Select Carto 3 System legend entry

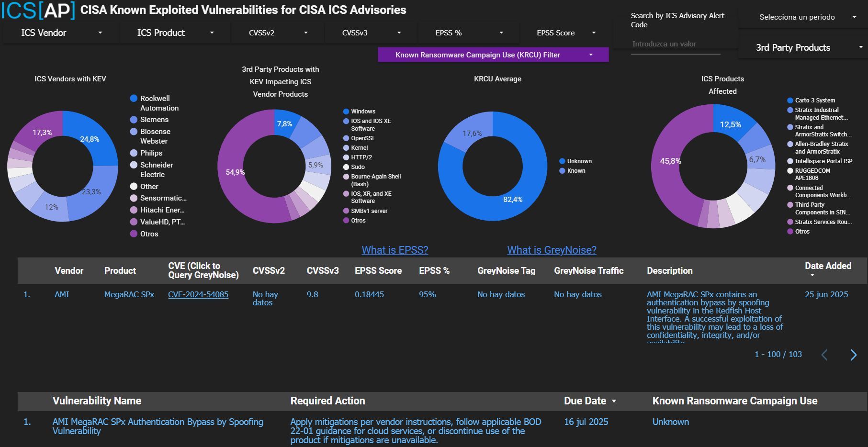[812, 101]
